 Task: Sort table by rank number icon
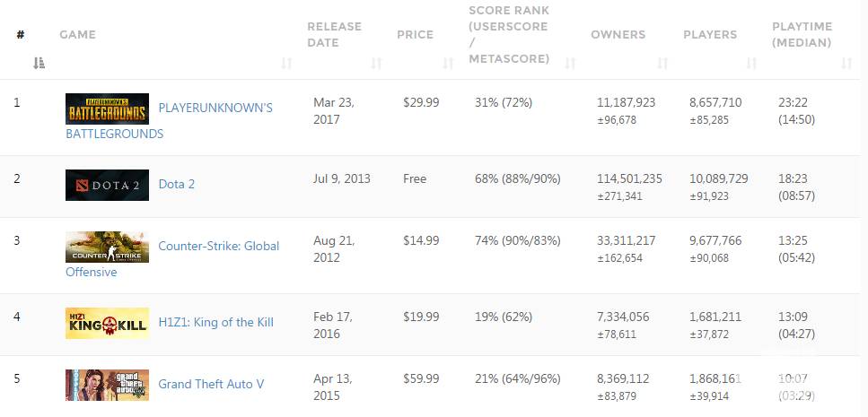point(39,63)
